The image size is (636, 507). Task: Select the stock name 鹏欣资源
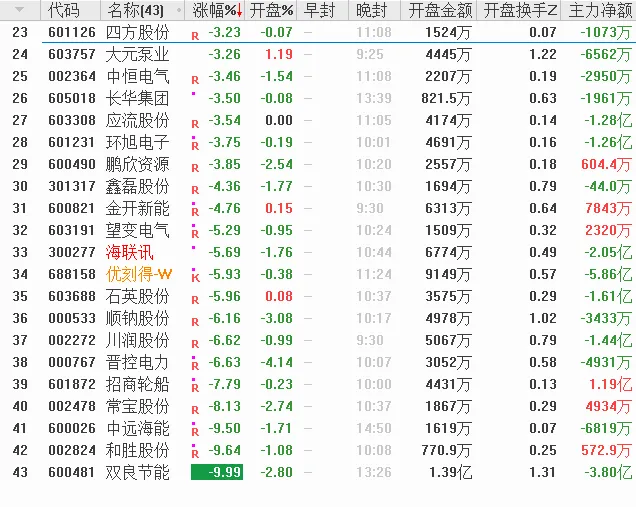(137, 164)
